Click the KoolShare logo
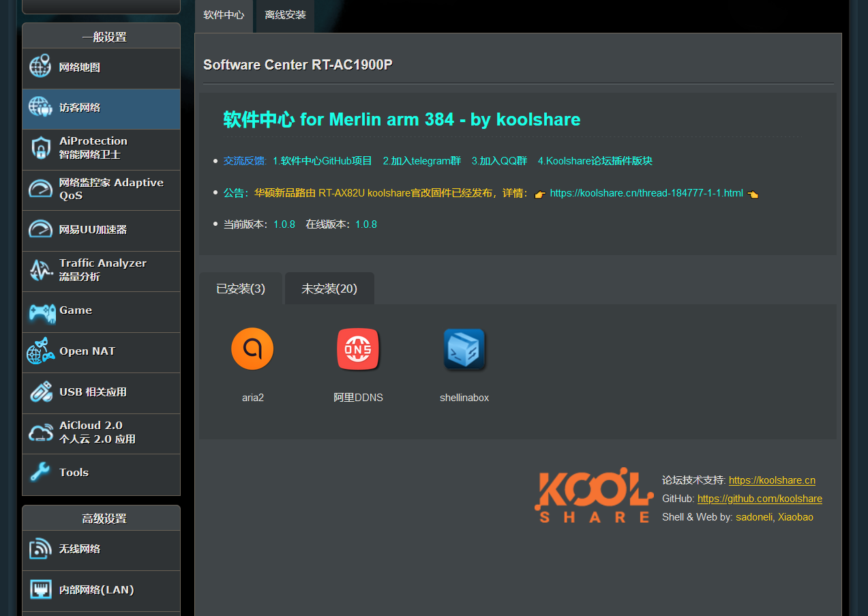This screenshot has width=868, height=616. coord(594,495)
